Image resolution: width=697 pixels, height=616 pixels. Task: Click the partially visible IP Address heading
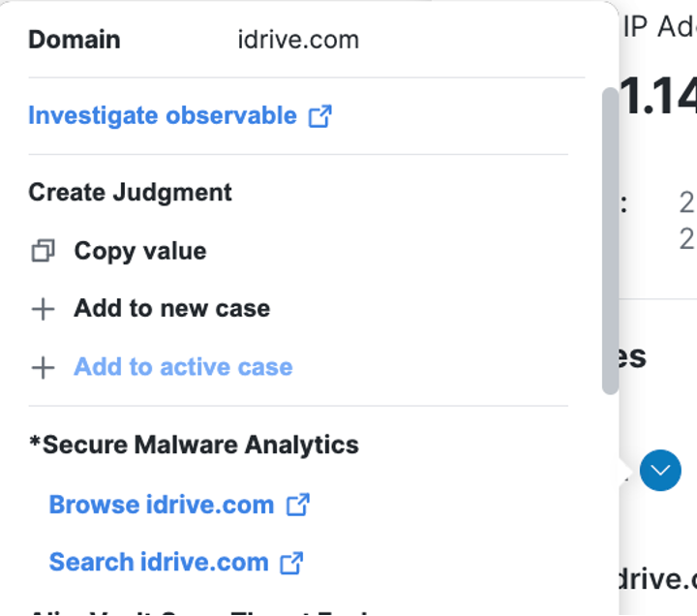pos(660,27)
